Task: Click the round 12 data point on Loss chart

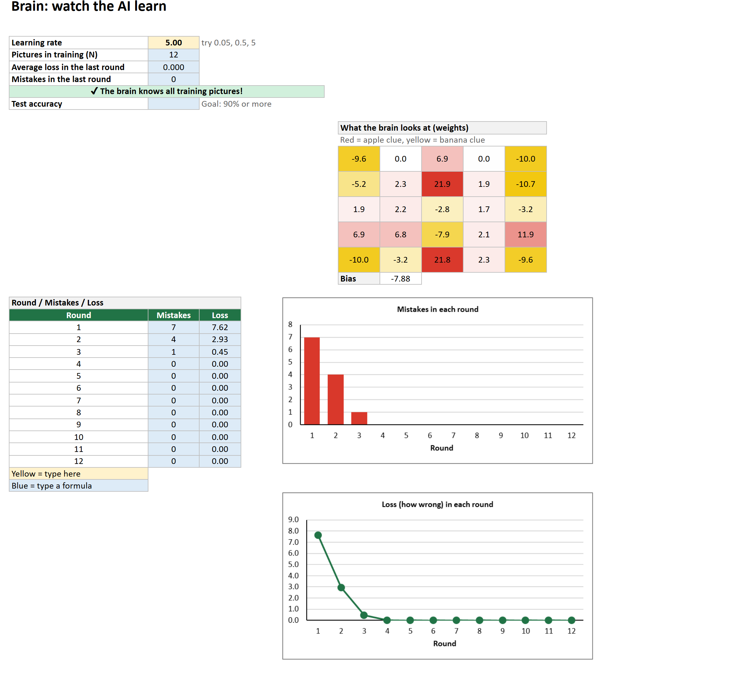Action: 571,620
